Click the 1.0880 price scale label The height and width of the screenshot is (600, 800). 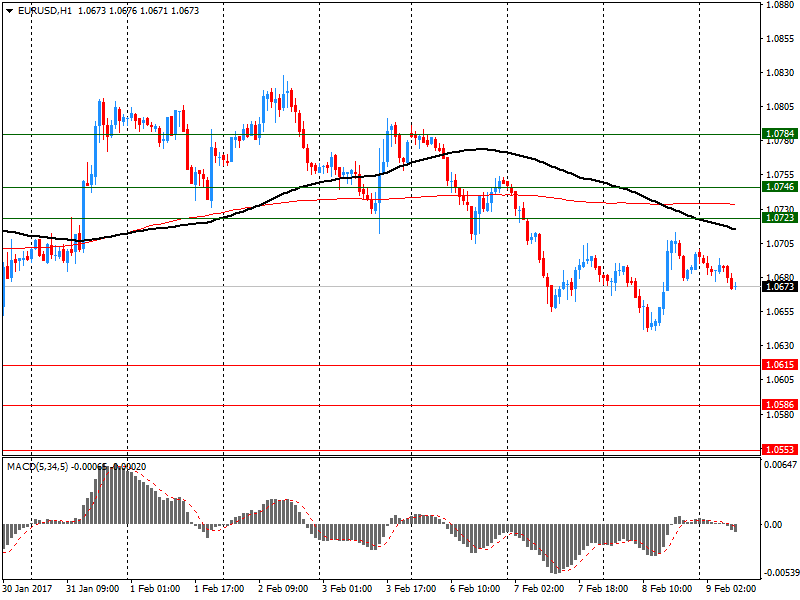[781, 5]
